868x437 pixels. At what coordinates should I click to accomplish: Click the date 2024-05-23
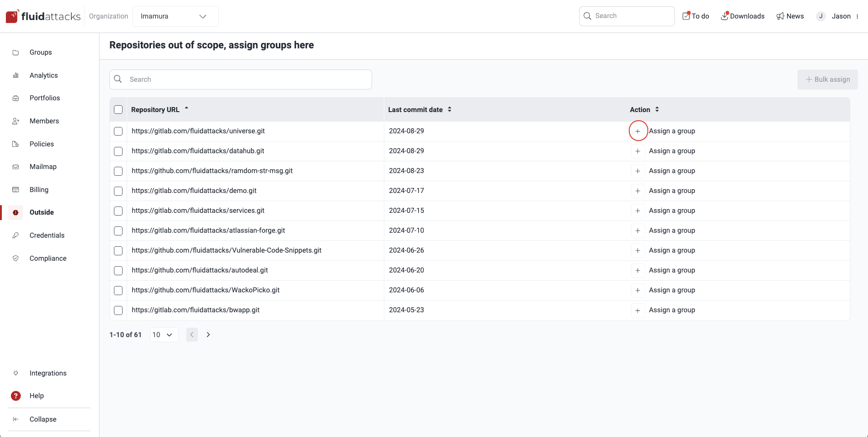coord(406,310)
